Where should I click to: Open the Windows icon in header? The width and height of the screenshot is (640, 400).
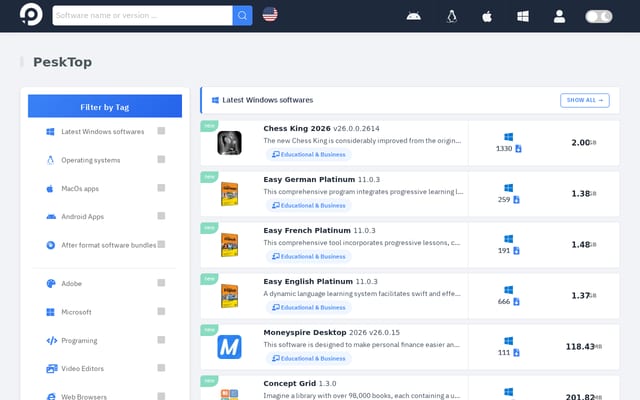pos(523,16)
